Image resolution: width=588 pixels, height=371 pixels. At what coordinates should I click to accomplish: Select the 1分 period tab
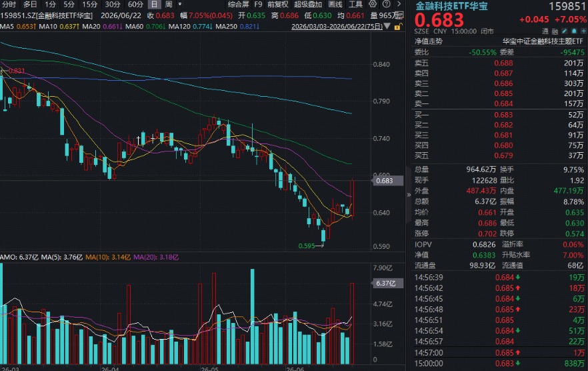coord(50,5)
